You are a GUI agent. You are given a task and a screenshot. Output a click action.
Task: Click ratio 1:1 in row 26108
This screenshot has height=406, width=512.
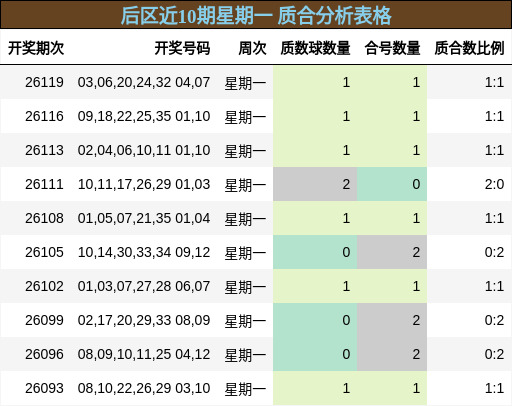(494, 218)
